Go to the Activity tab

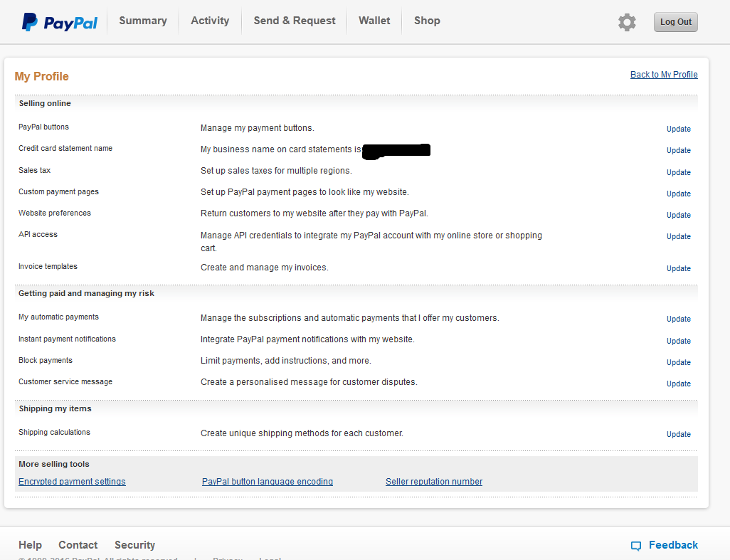[210, 21]
